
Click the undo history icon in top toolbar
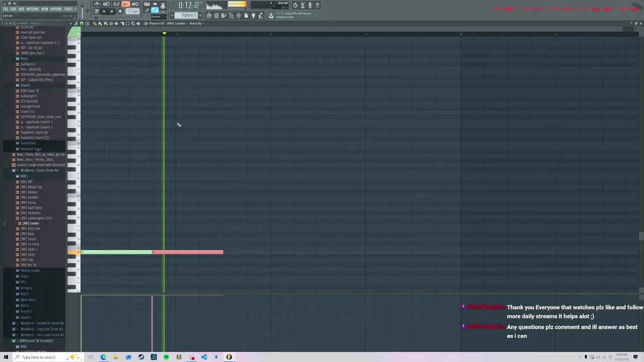click(x=295, y=5)
